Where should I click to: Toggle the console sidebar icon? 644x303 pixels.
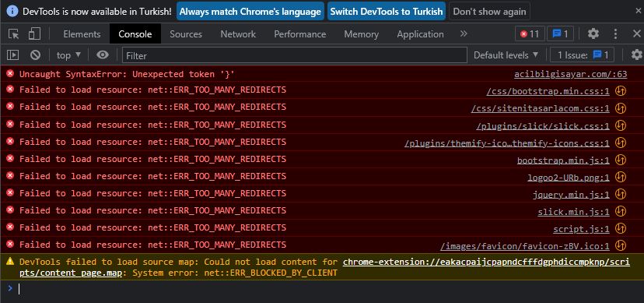pos(13,55)
